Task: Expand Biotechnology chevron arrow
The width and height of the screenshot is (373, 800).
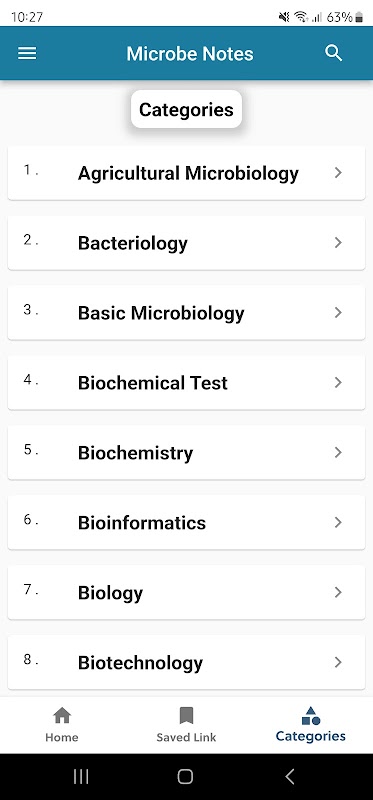Action: tap(338, 662)
